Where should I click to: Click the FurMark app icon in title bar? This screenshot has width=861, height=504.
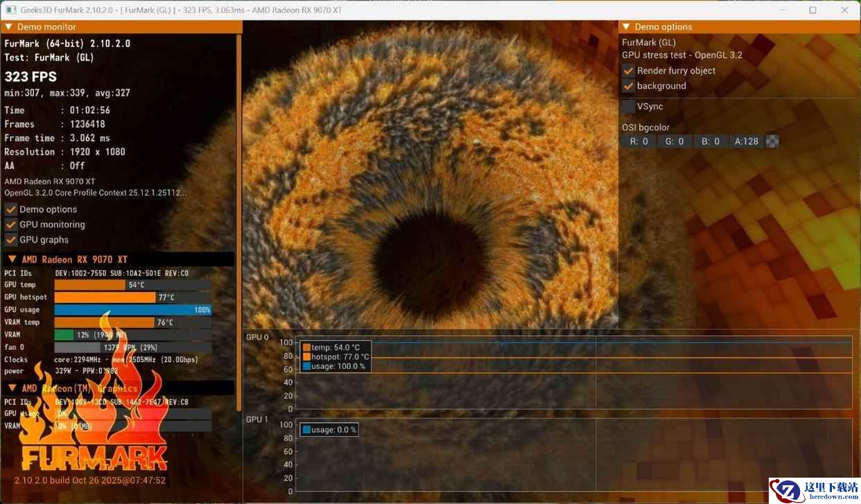click(x=11, y=10)
